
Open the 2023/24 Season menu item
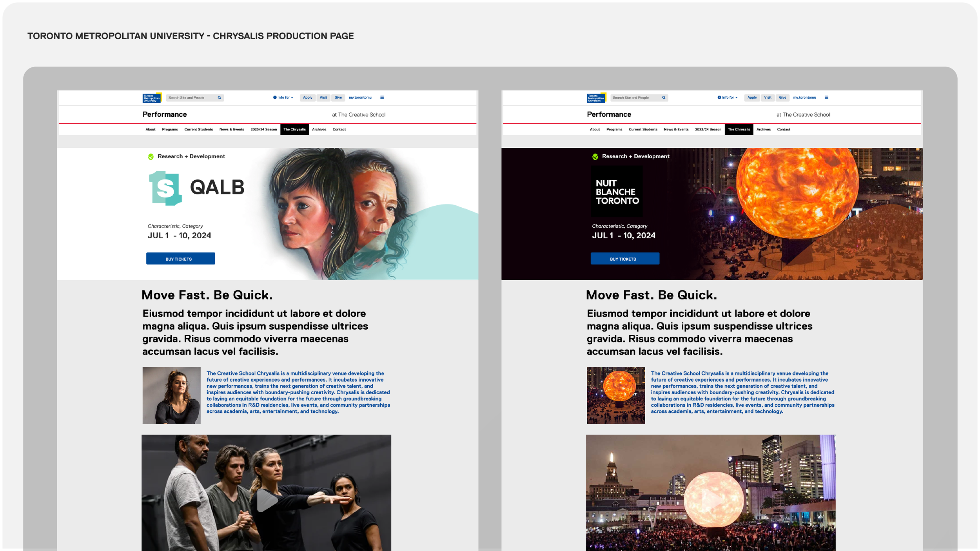point(264,129)
